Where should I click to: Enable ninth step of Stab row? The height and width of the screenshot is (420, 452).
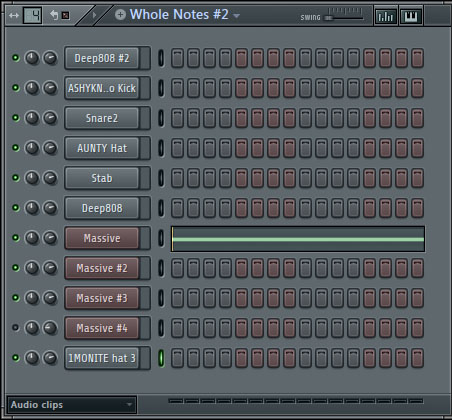(305, 178)
